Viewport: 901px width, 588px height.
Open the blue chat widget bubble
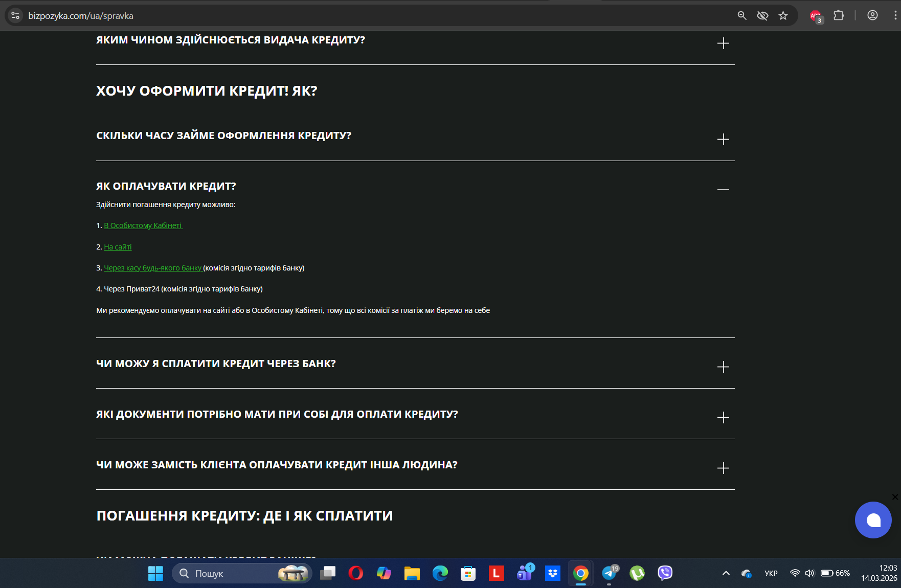coord(873,520)
